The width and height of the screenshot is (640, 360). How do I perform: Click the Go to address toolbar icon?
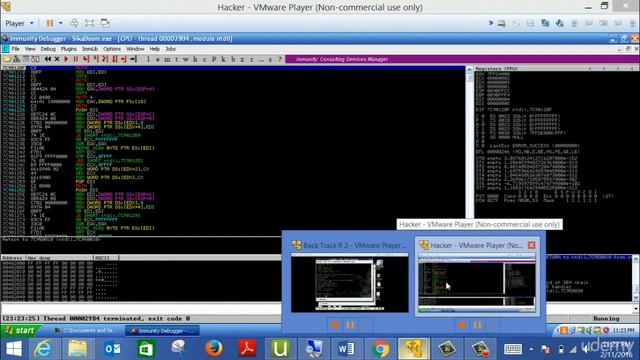(x=133, y=59)
